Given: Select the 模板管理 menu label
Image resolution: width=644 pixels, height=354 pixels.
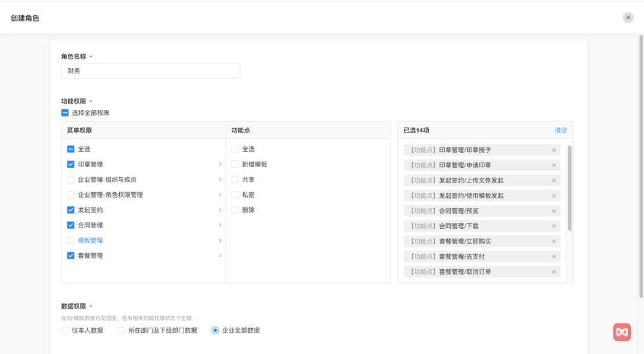Looking at the screenshot, I should [x=91, y=240].
